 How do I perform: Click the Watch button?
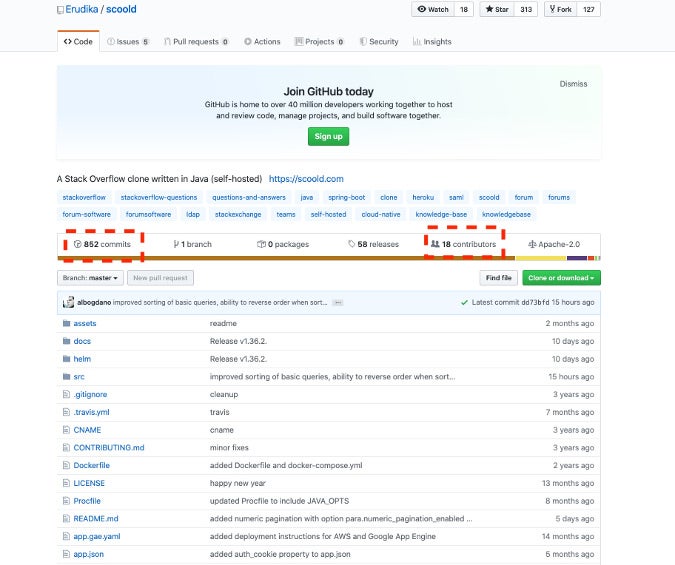(433, 9)
